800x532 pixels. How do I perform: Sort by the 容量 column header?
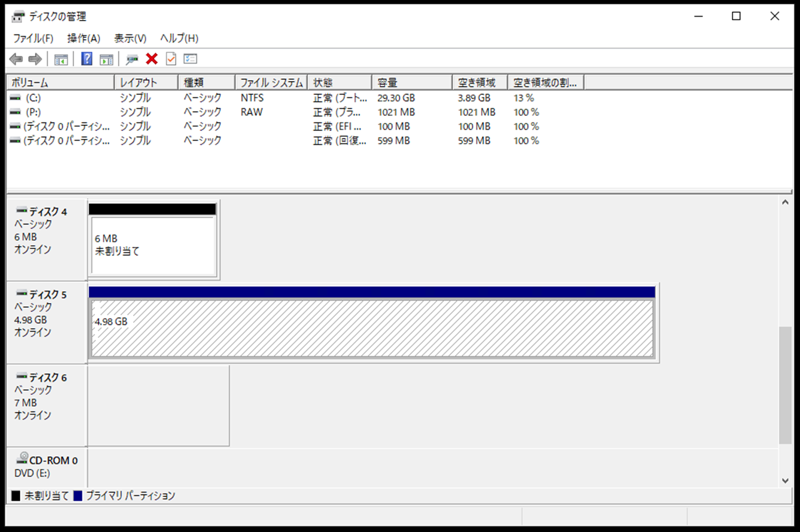412,83
